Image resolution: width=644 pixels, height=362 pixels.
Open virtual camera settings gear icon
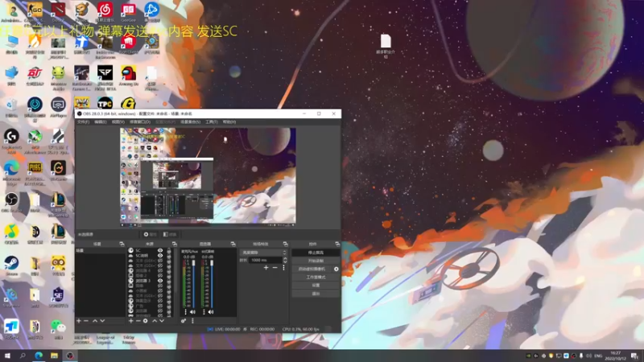[x=336, y=269]
